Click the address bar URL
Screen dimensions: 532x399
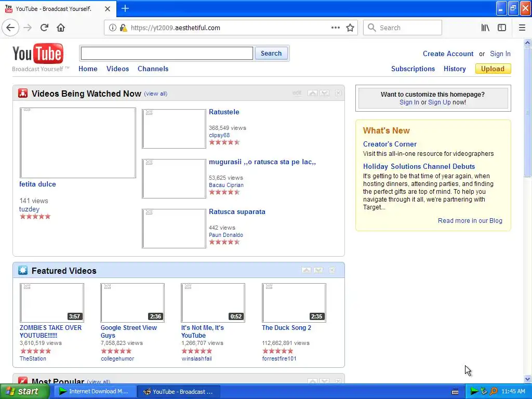(x=176, y=28)
